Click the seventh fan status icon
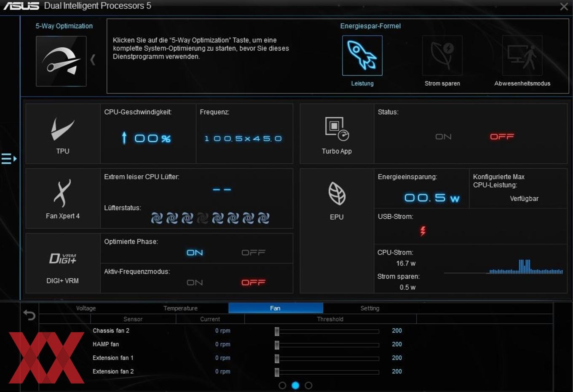This screenshot has height=392, width=573. 248,218
